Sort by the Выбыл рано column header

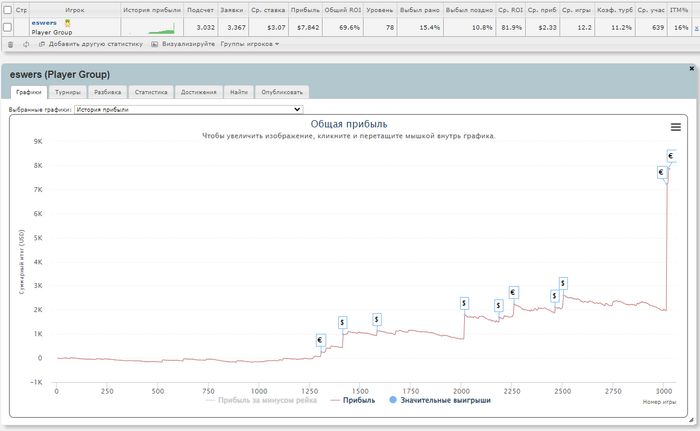click(x=420, y=10)
